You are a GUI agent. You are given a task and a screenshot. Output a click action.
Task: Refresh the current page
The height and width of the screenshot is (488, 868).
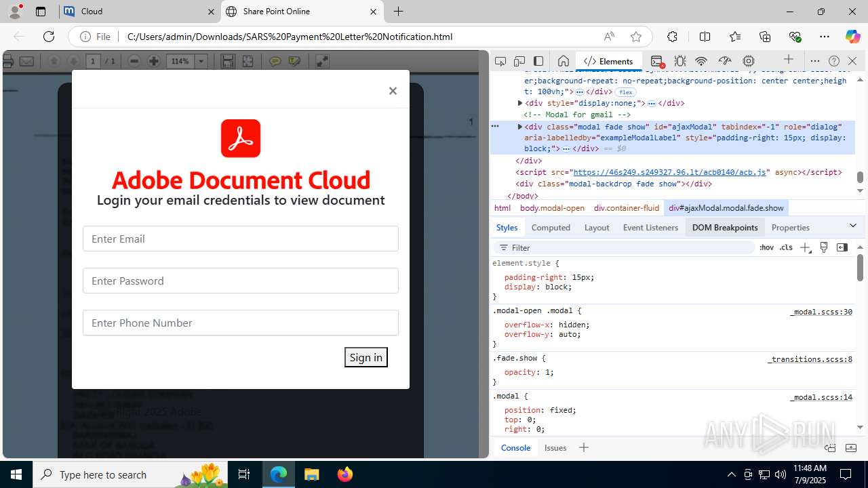click(49, 37)
